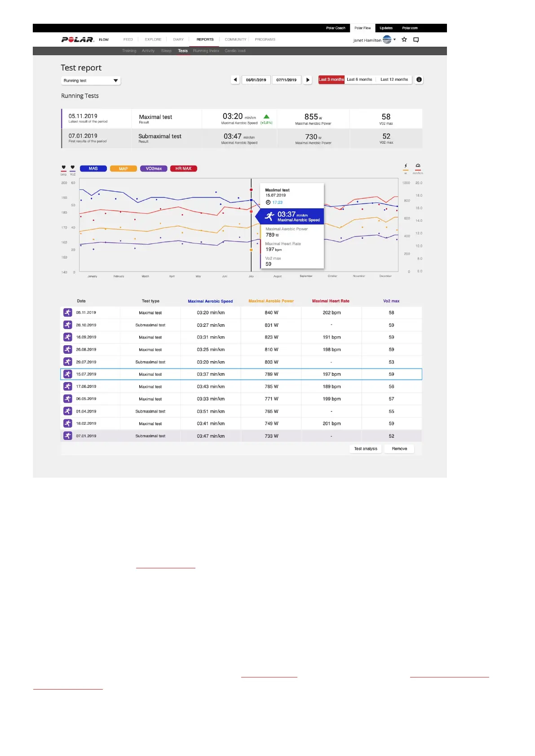Click the heart Vo2 axis icon
Viewport: 535px width, 756px height.
(73, 167)
